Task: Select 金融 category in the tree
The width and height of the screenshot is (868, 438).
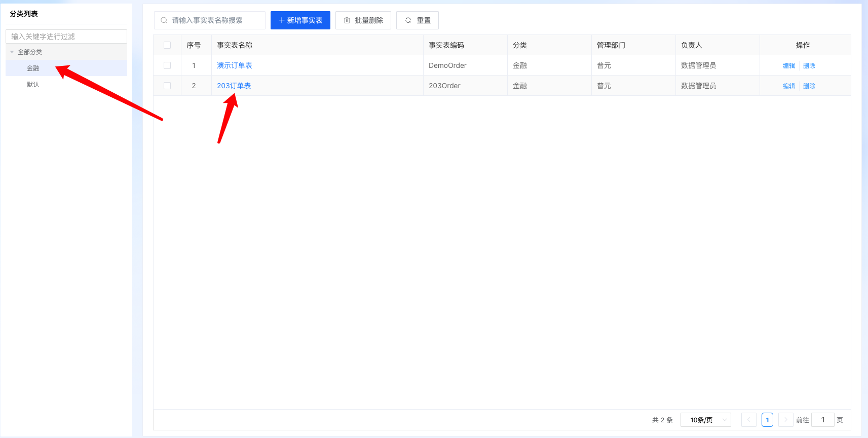Action: 33,68
